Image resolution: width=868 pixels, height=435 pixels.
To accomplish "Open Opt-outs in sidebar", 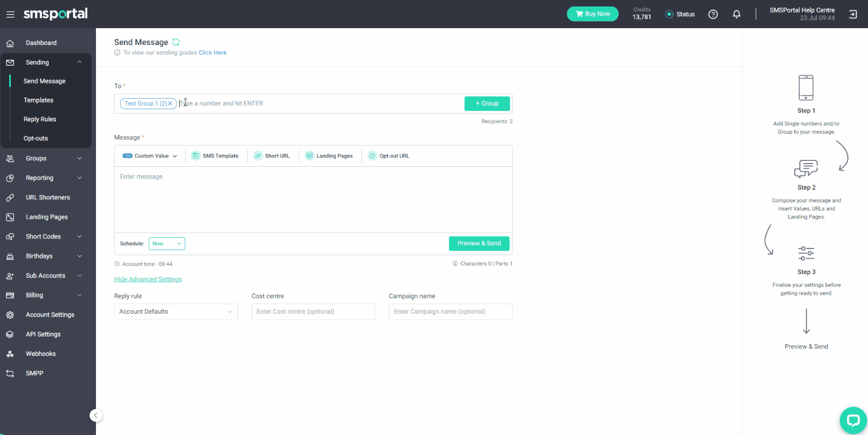I will pos(36,138).
